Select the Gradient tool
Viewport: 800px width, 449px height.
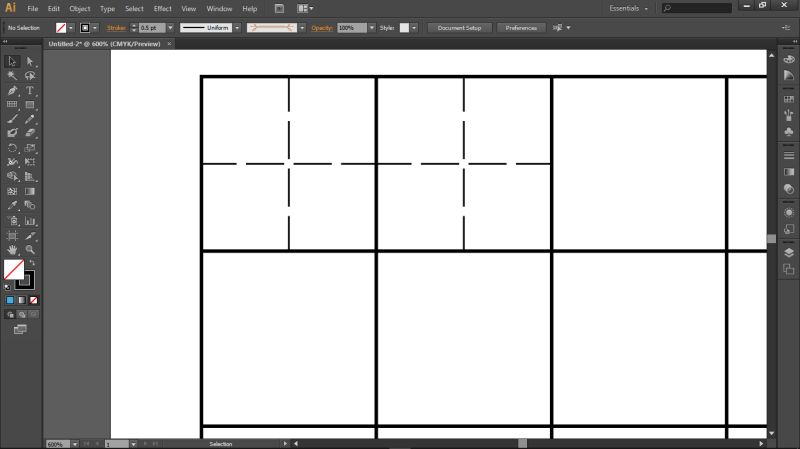pyautogui.click(x=30, y=191)
